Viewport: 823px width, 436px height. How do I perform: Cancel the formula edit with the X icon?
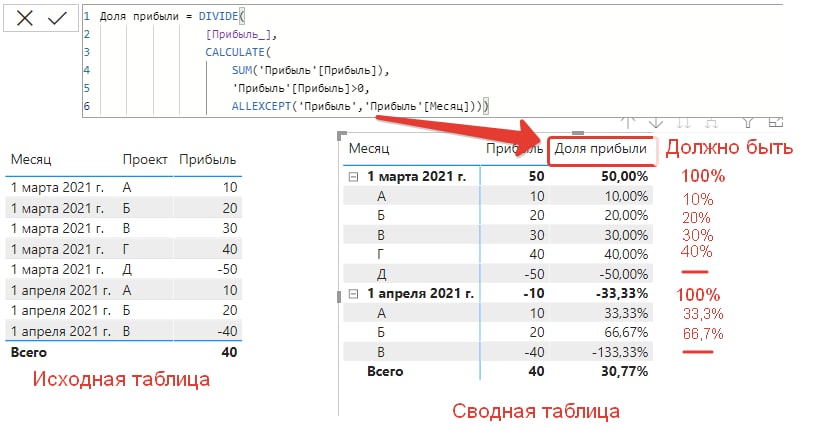point(24,18)
